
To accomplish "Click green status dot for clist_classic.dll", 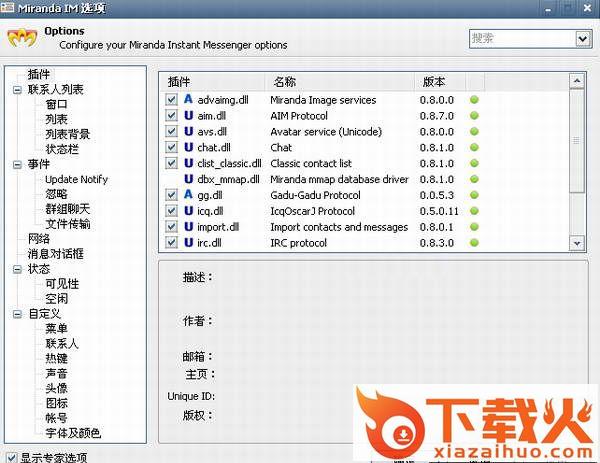I will (x=474, y=163).
